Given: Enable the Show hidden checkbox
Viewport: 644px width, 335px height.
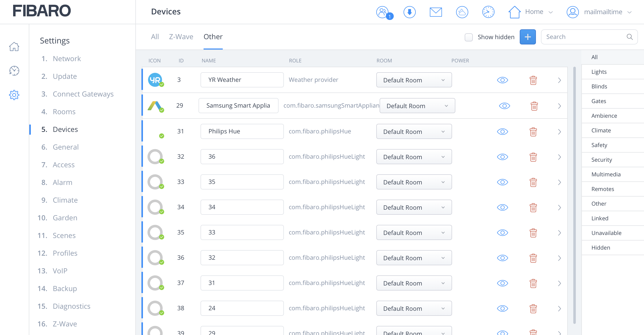Looking at the screenshot, I should click(x=469, y=37).
